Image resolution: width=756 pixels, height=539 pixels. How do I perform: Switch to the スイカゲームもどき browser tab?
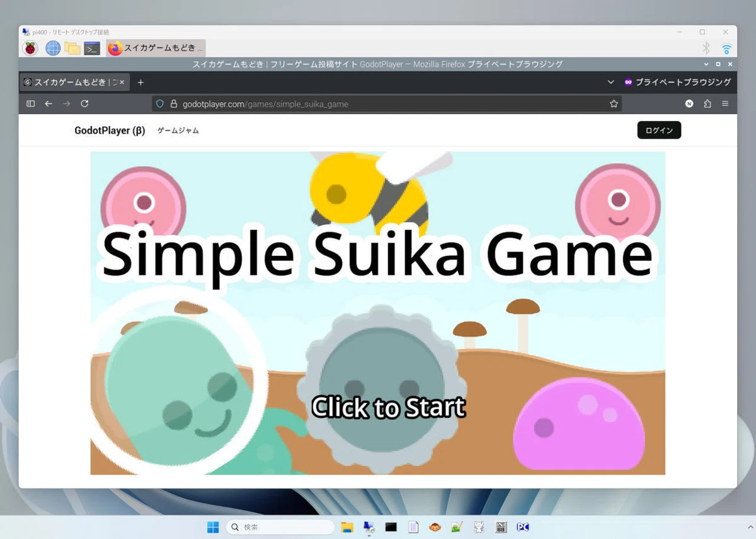point(74,83)
